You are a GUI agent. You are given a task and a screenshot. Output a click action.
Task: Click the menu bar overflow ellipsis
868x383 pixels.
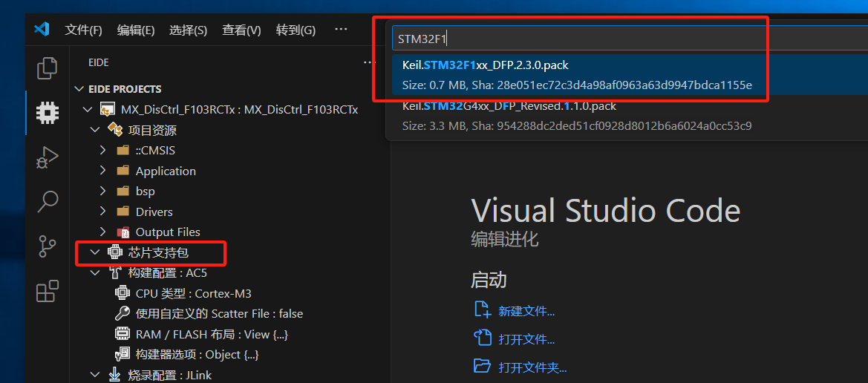[x=341, y=30]
